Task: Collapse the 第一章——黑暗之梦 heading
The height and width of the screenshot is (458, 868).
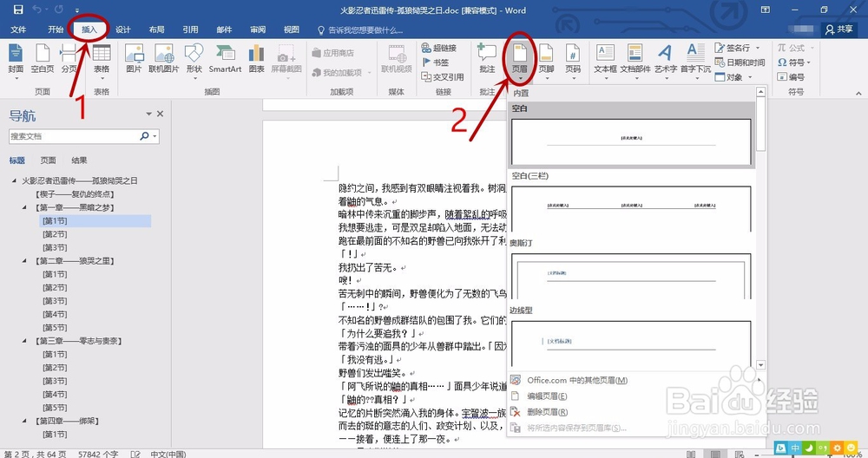Action: point(24,207)
